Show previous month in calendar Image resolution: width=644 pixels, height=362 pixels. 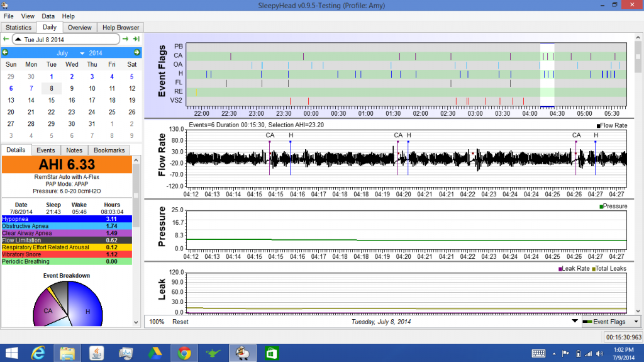[x=6, y=53]
